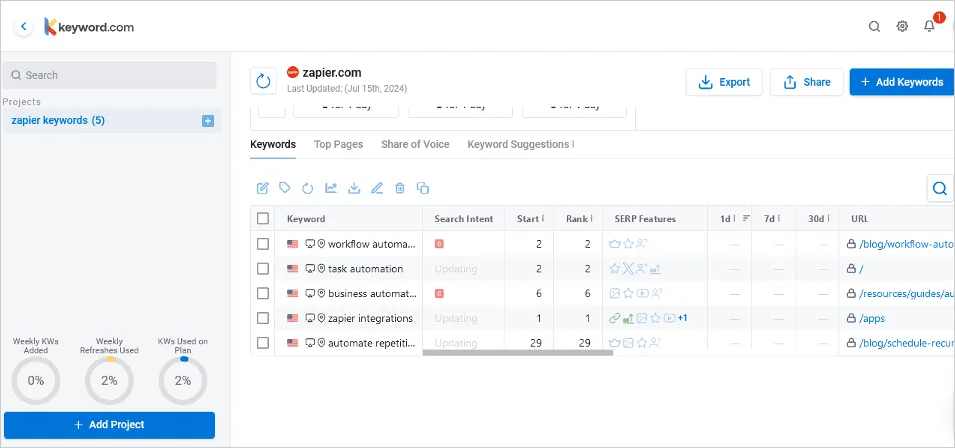Open the /apps URL link

tap(872, 318)
